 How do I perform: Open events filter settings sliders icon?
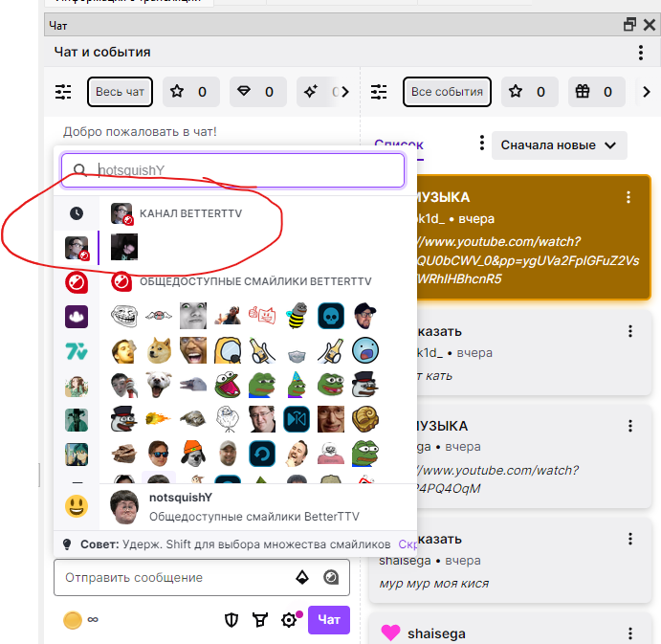pyautogui.click(x=379, y=92)
